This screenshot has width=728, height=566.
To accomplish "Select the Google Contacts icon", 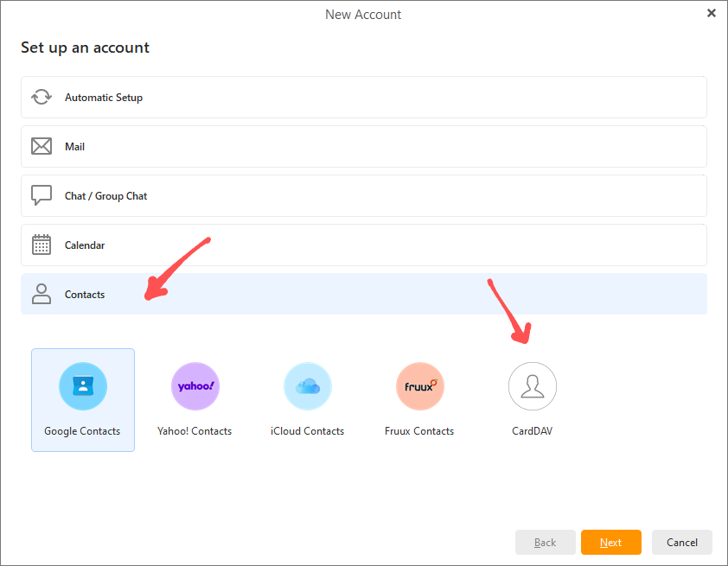I will (83, 386).
